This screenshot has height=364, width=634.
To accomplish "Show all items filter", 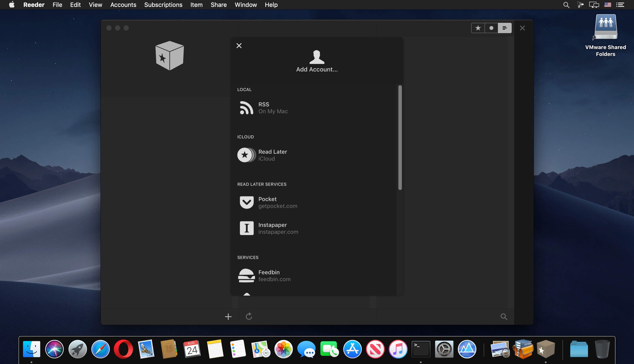I will coord(504,28).
